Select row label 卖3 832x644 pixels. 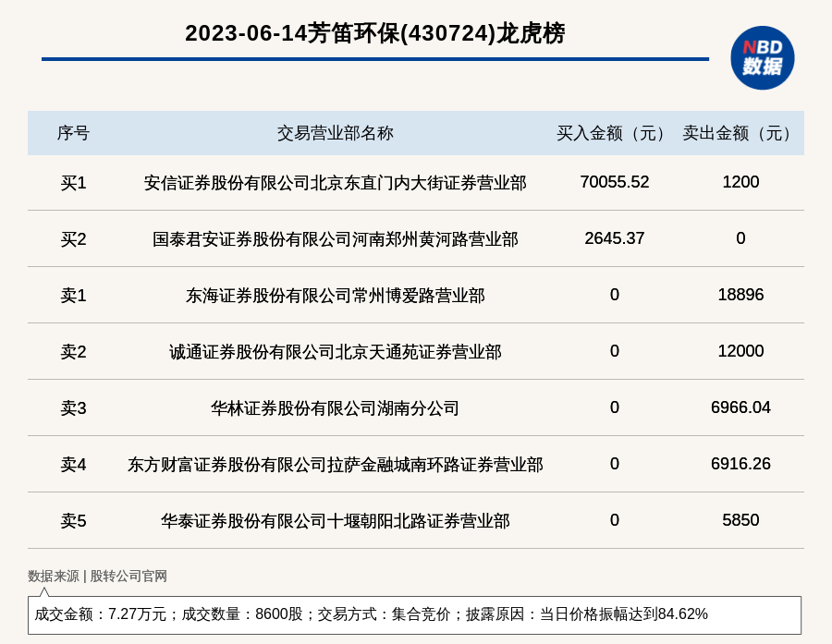coord(73,408)
